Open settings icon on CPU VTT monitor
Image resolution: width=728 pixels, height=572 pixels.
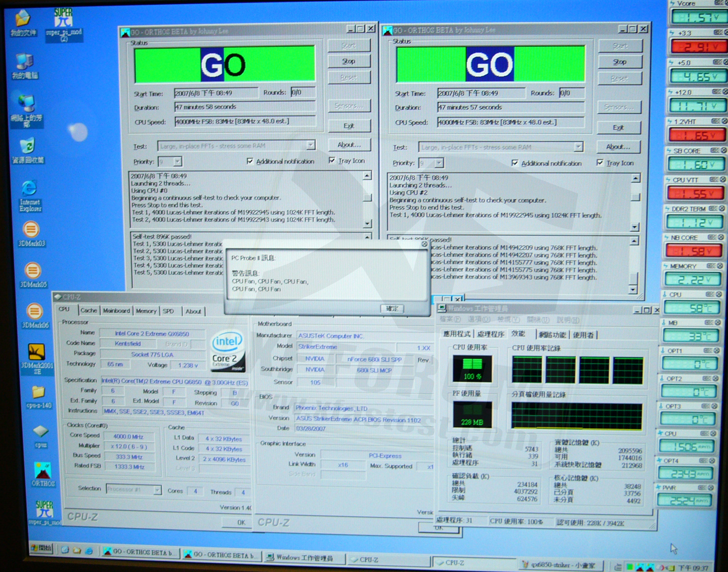(x=714, y=180)
